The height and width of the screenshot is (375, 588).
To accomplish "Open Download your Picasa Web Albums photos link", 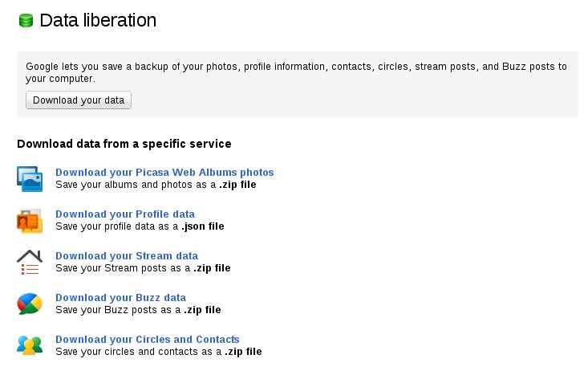I will [x=164, y=173].
